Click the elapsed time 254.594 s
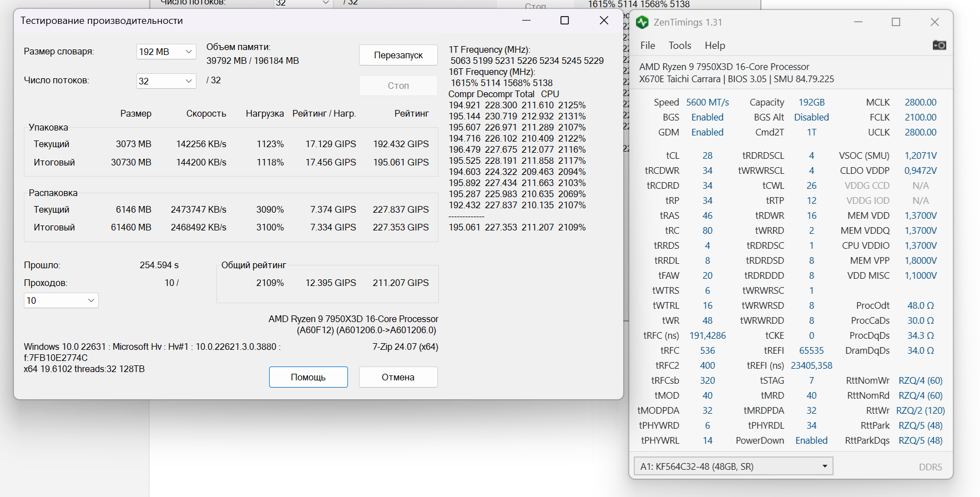The image size is (980, 497). 159,265
